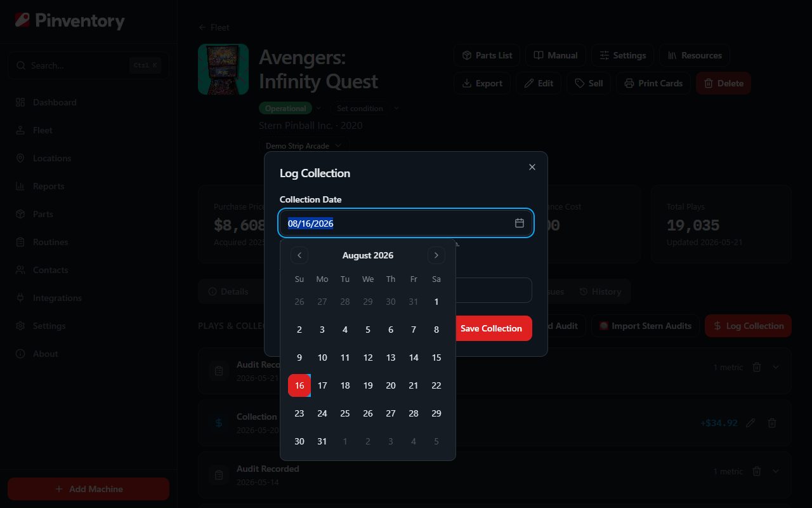Pick August 17 in the calendar
812x508 pixels.
point(322,385)
